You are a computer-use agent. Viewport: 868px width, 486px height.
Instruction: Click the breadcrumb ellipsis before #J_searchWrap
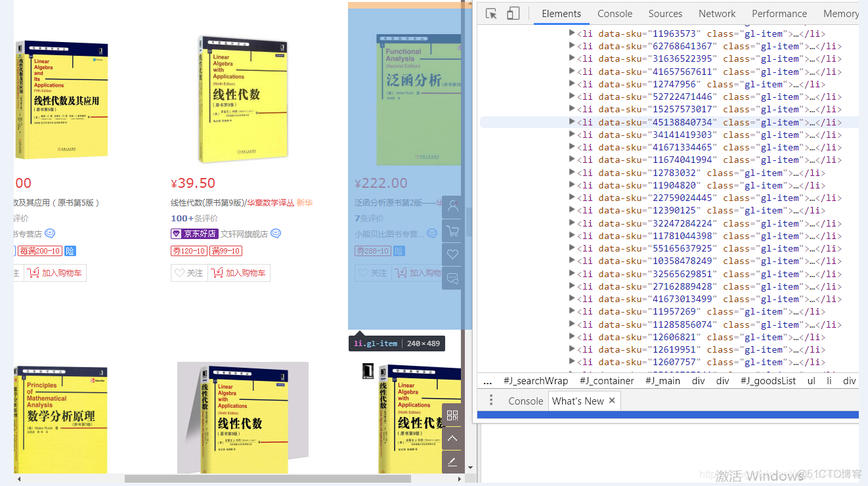[x=487, y=381]
